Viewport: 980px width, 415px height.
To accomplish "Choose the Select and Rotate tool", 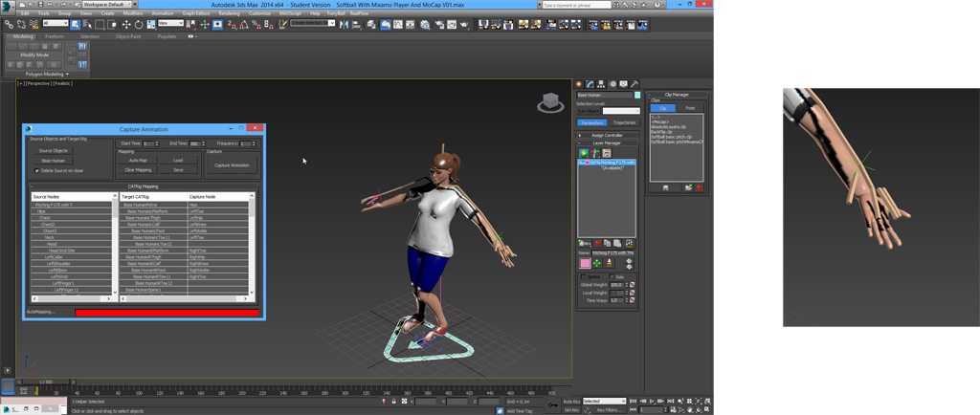I will click(x=138, y=24).
